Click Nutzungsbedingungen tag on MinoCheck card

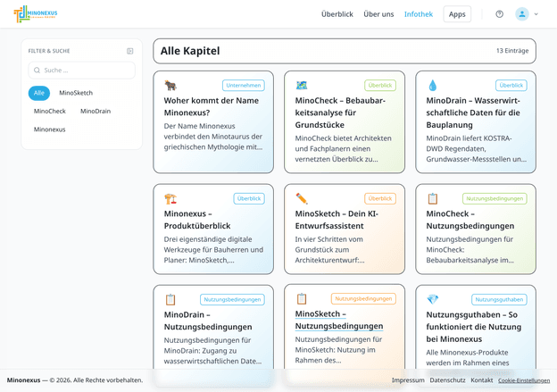pyautogui.click(x=495, y=198)
